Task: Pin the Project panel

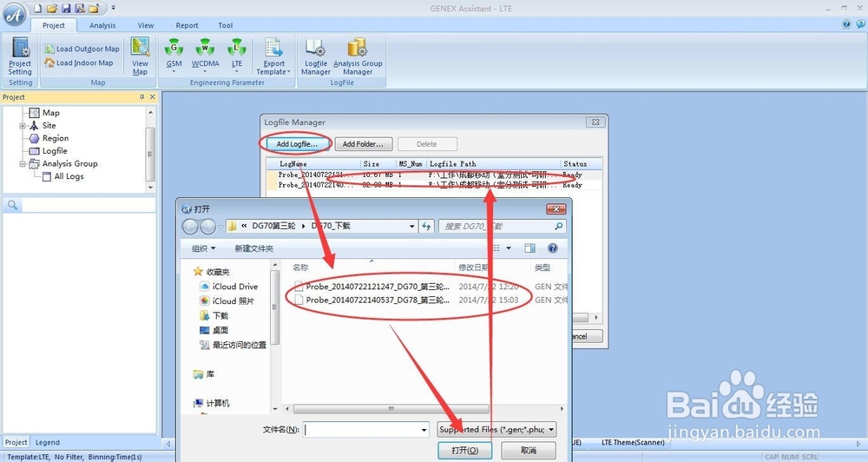Action: [141, 97]
